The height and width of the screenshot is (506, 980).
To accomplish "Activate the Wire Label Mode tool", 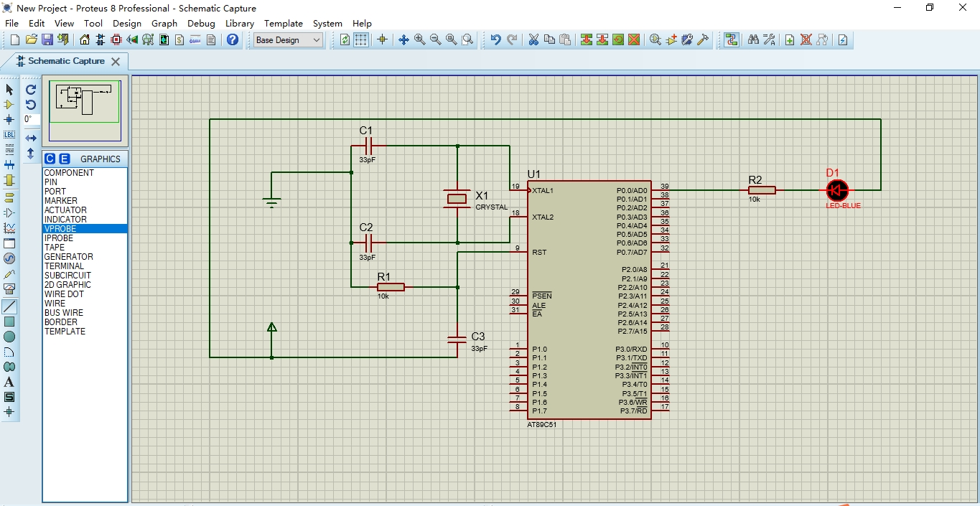I will tap(9, 134).
